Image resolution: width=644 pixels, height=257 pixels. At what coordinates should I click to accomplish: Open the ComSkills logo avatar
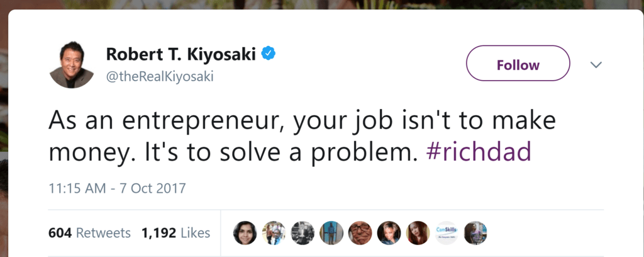447,233
